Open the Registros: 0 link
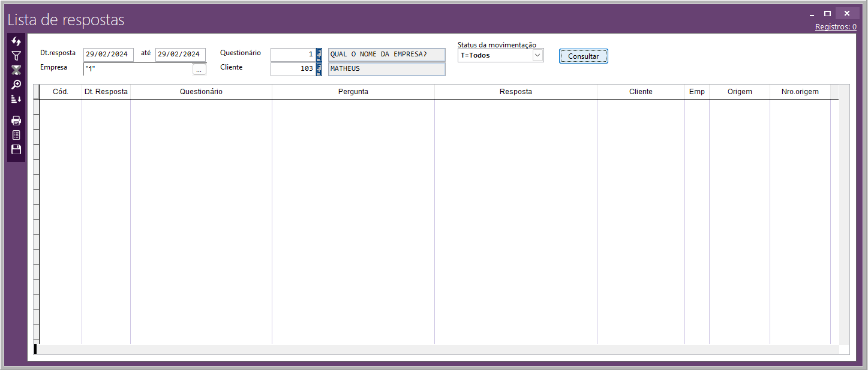 click(836, 27)
